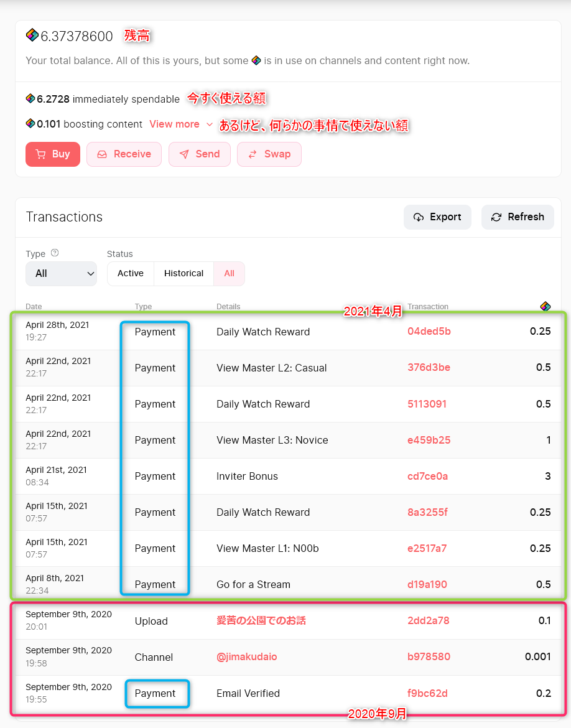571x728 pixels.
Task: Expand View more under boosting content
Action: 181,124
